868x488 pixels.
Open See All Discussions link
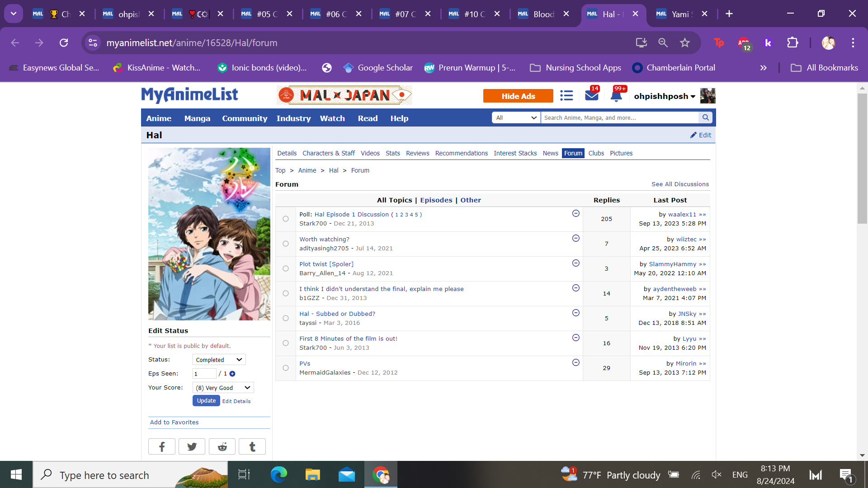click(680, 184)
